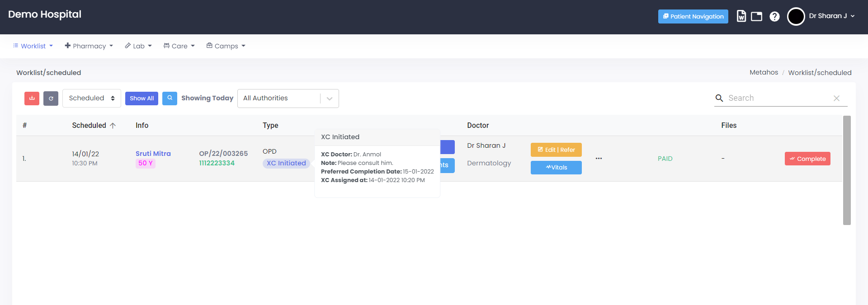This screenshot has width=868, height=305.
Task: Open the Camps menu
Action: click(x=226, y=46)
